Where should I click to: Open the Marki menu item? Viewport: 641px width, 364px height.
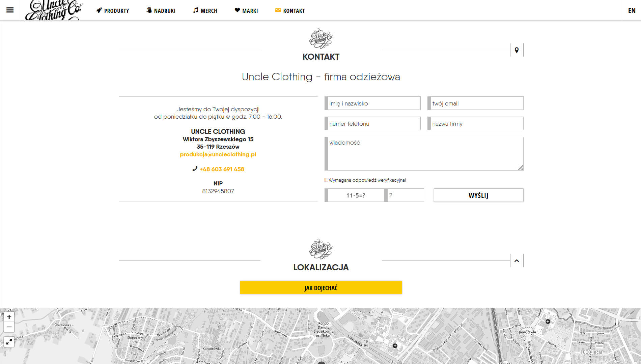[x=246, y=11]
